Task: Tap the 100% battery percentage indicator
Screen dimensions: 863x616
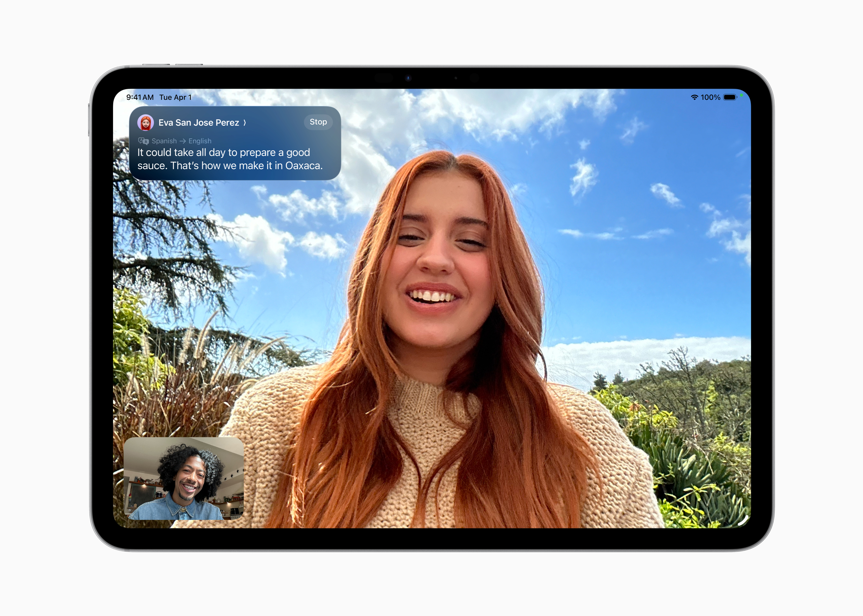Action: [x=711, y=98]
